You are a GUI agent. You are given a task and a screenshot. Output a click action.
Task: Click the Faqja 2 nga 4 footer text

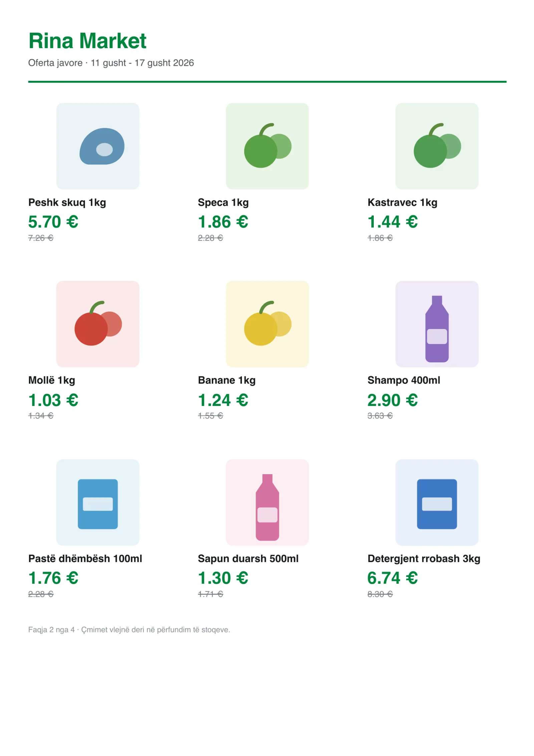point(129,629)
